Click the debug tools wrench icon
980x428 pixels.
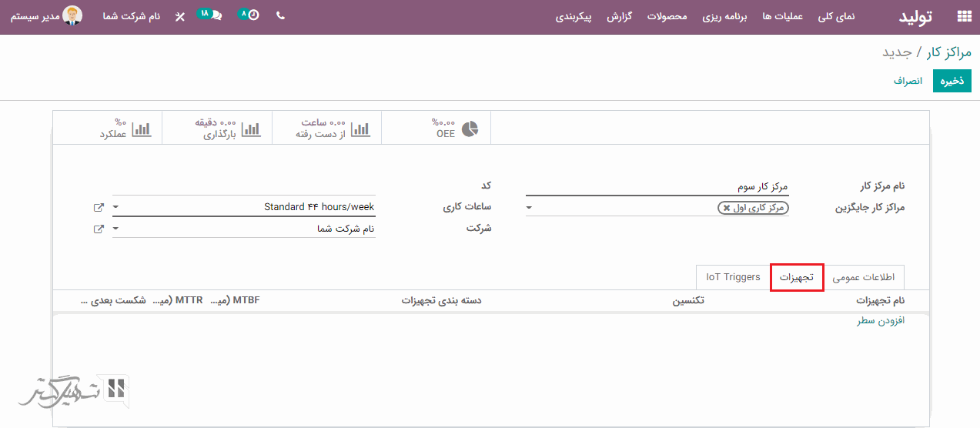click(x=180, y=16)
